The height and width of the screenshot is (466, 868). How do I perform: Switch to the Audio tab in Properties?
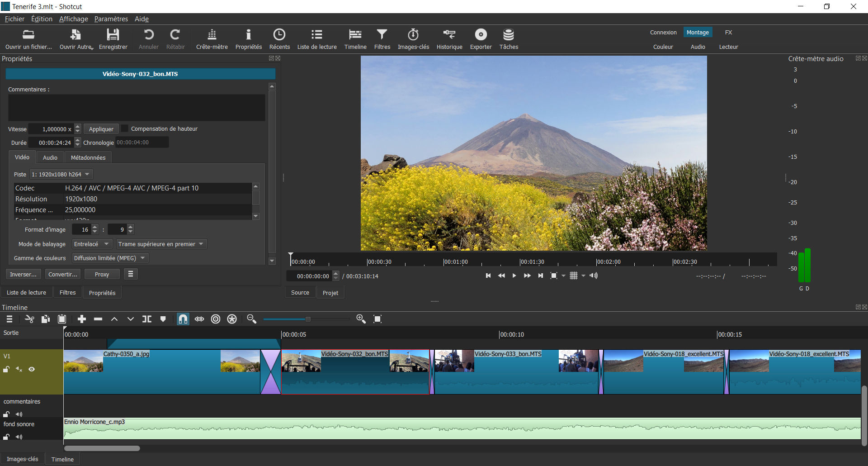50,157
